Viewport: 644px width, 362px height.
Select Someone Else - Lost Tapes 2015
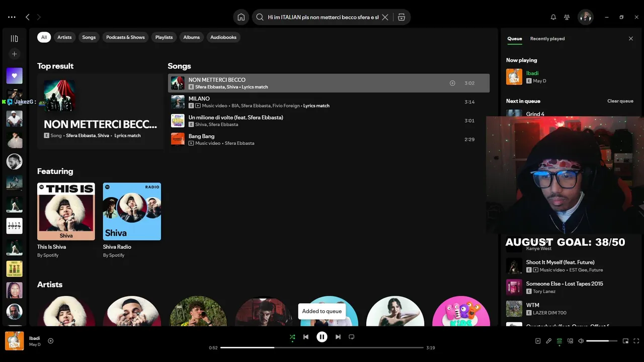[x=565, y=284]
